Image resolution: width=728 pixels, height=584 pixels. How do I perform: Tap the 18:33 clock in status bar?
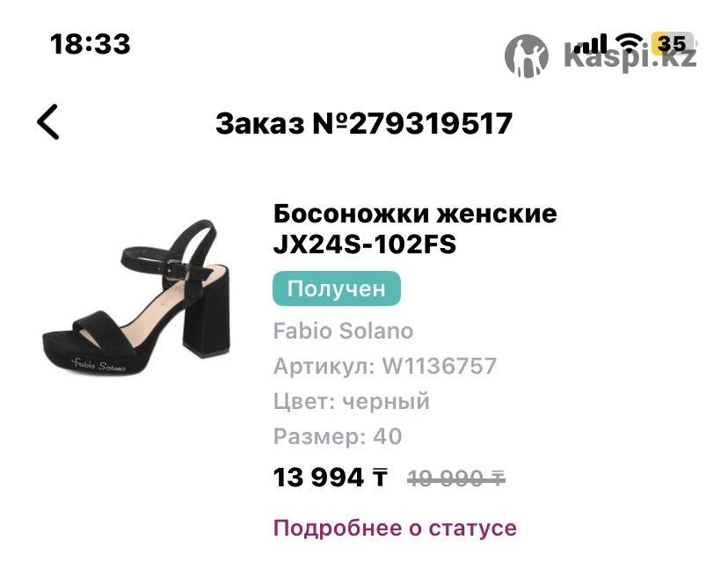point(90,44)
